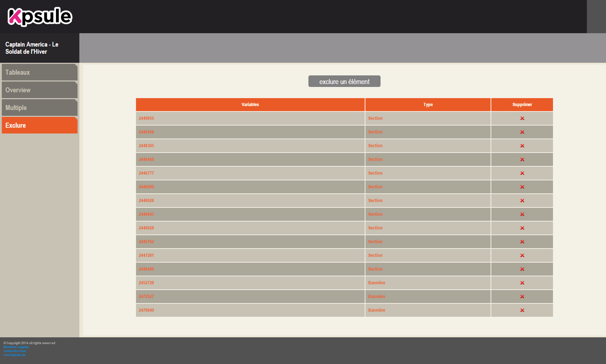Click the Variables column header
The height and width of the screenshot is (364, 606).
pos(250,105)
